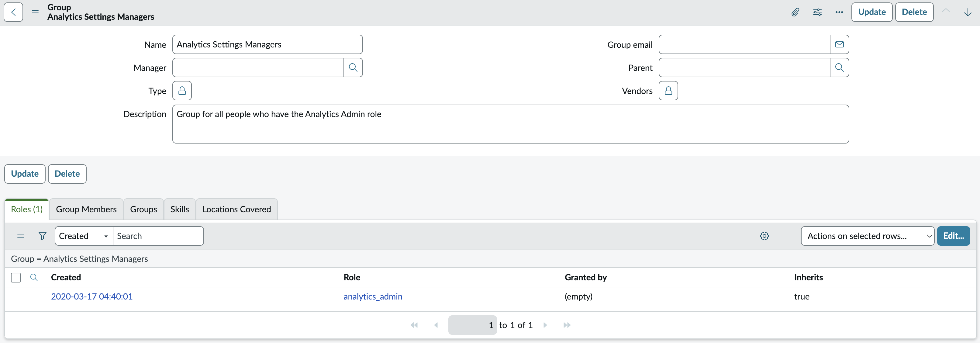Click the blue Edit... button
This screenshot has height=343, width=980.
click(953, 236)
